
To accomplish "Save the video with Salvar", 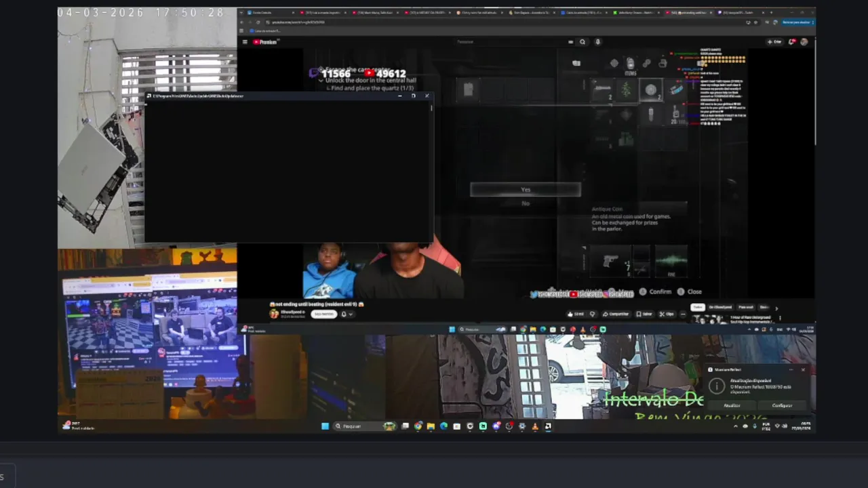I will (644, 314).
